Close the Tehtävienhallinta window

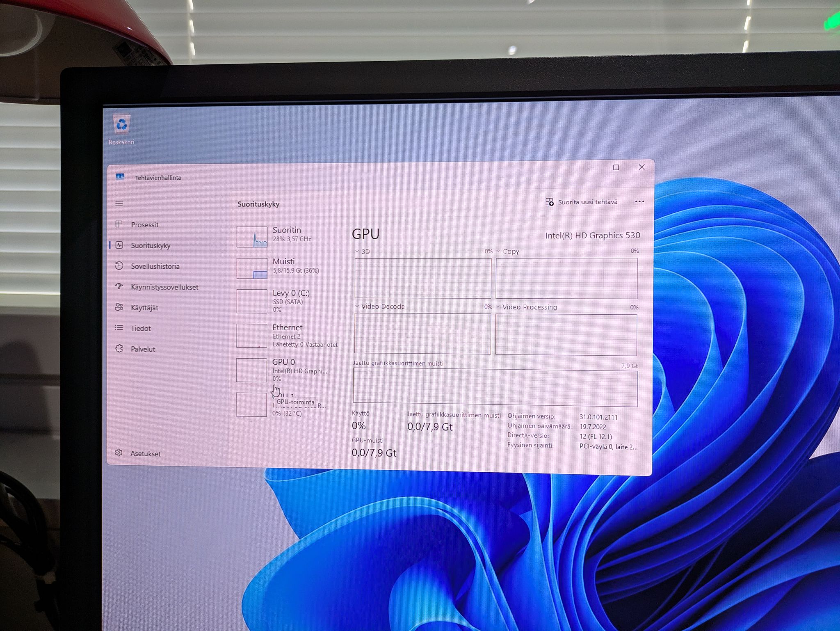(641, 167)
